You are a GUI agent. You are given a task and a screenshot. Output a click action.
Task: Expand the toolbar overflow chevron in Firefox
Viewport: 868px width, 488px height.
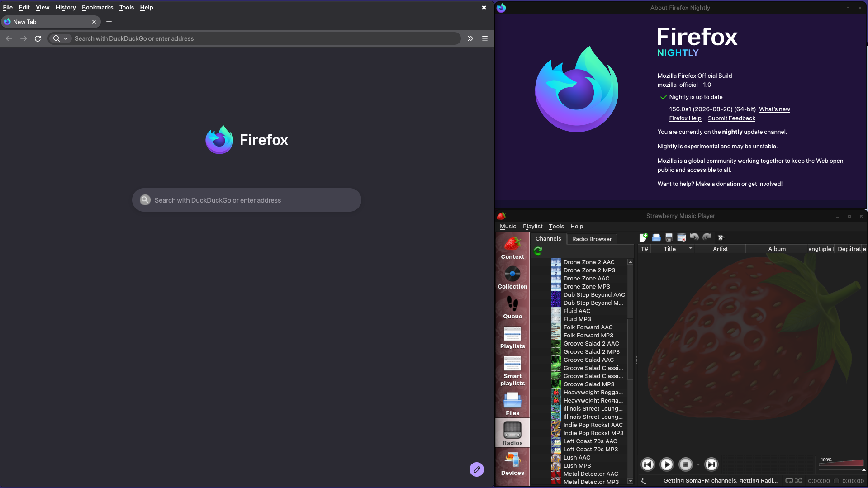[x=470, y=38]
